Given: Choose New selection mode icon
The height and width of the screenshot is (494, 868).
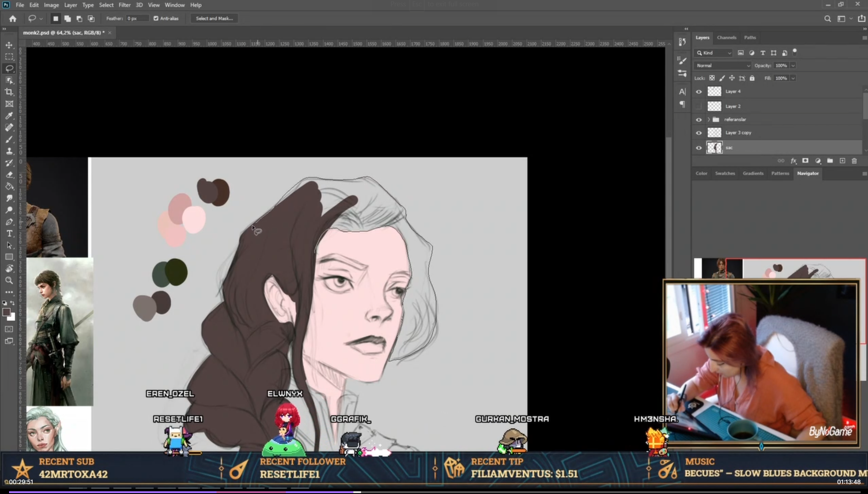Looking at the screenshot, I should tap(56, 19).
